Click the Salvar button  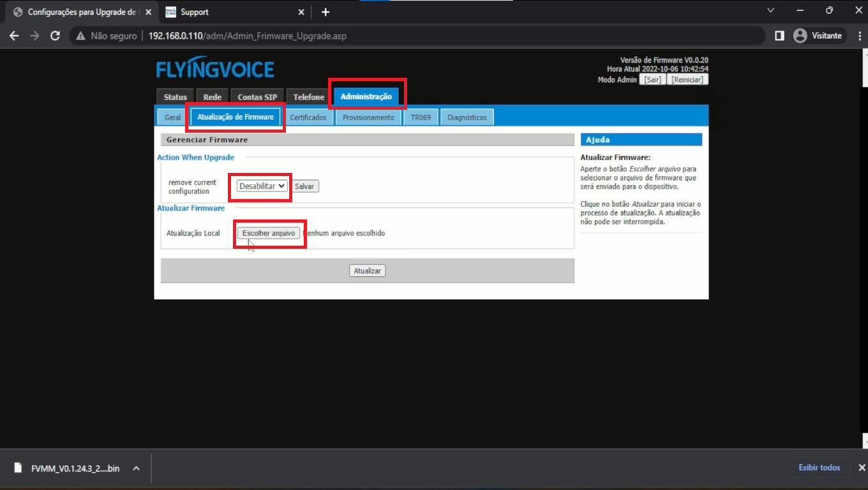(304, 186)
